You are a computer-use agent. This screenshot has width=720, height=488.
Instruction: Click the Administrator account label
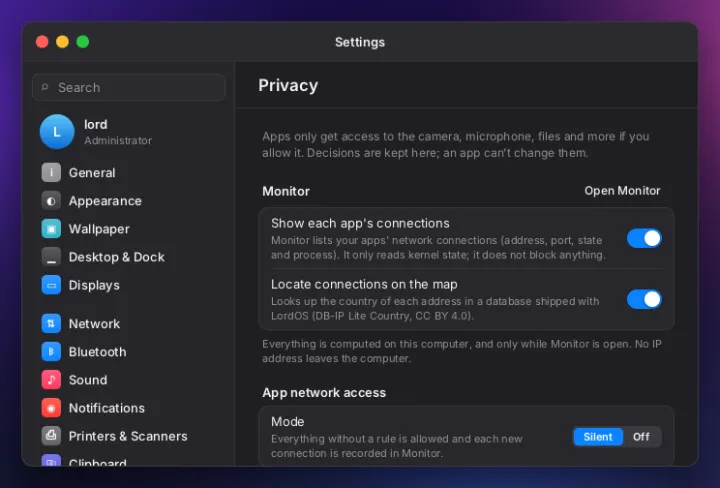[x=118, y=140]
